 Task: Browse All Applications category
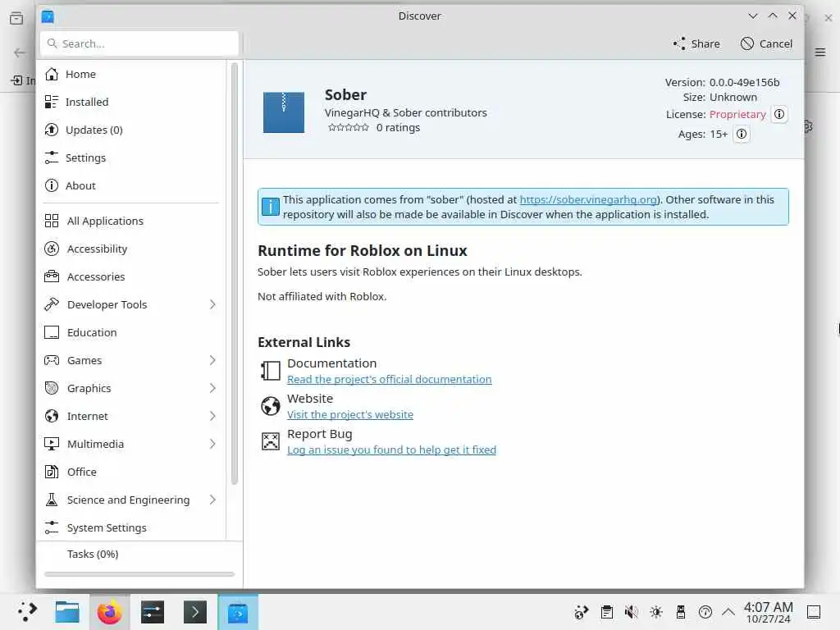click(131, 221)
